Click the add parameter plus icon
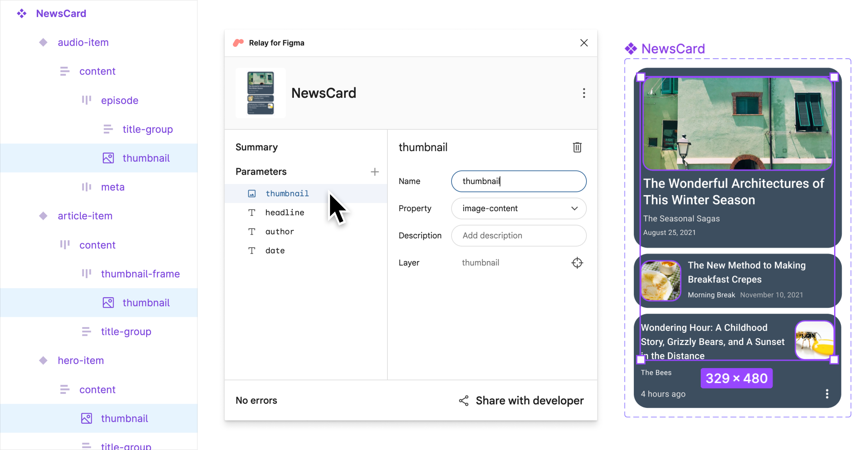 click(375, 172)
